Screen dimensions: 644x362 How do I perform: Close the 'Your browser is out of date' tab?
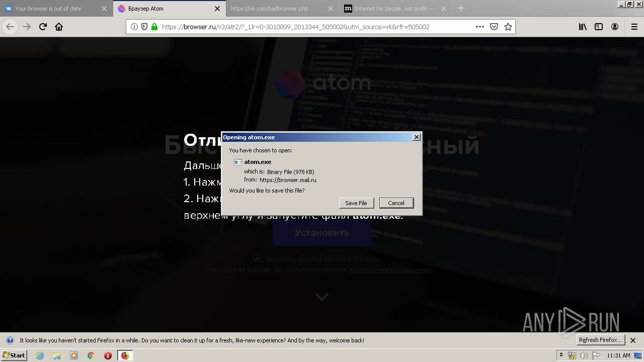click(104, 9)
